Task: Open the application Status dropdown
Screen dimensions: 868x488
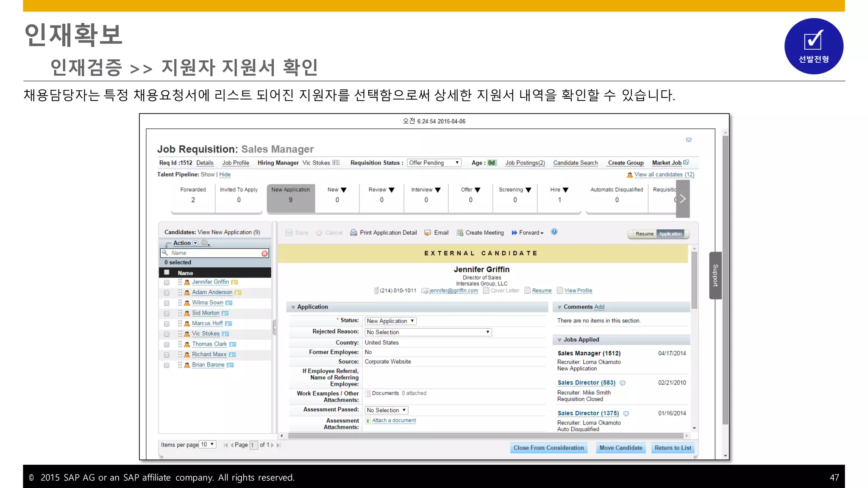Action: (390, 321)
